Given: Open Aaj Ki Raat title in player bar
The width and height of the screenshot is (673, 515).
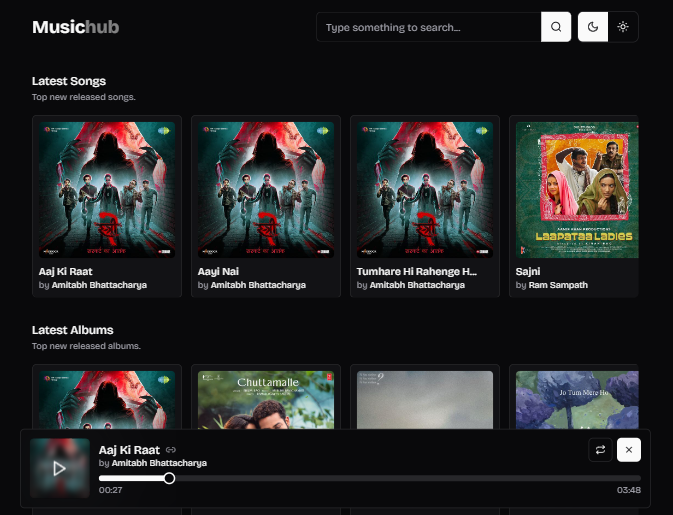Looking at the screenshot, I should 129,450.
